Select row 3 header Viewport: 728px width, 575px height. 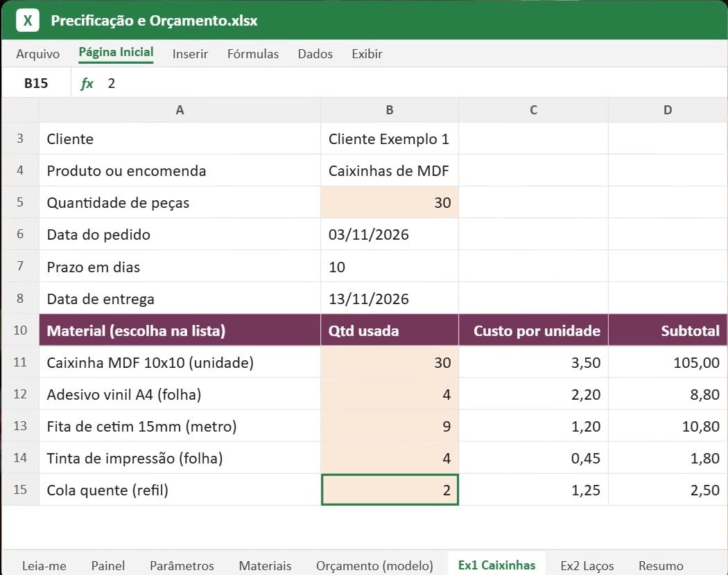pyautogui.click(x=20, y=139)
